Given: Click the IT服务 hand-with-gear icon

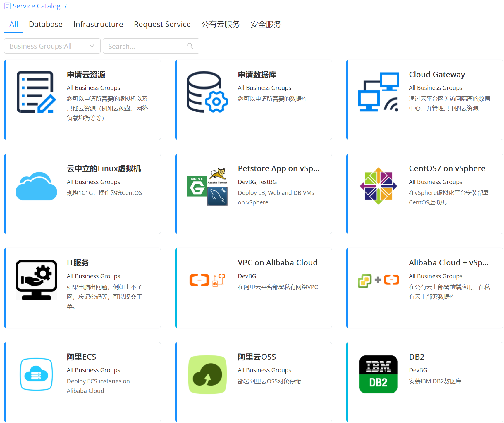Looking at the screenshot, I should 36,280.
